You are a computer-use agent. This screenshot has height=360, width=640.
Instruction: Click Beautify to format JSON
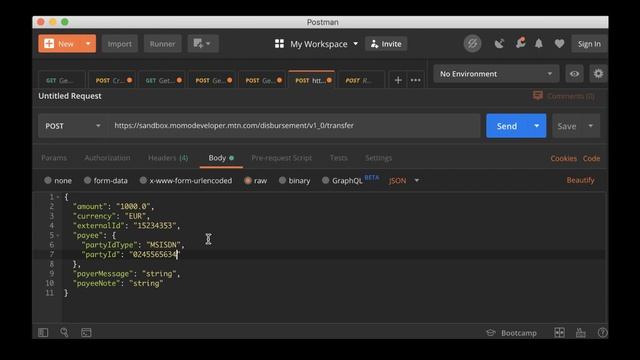(580, 180)
